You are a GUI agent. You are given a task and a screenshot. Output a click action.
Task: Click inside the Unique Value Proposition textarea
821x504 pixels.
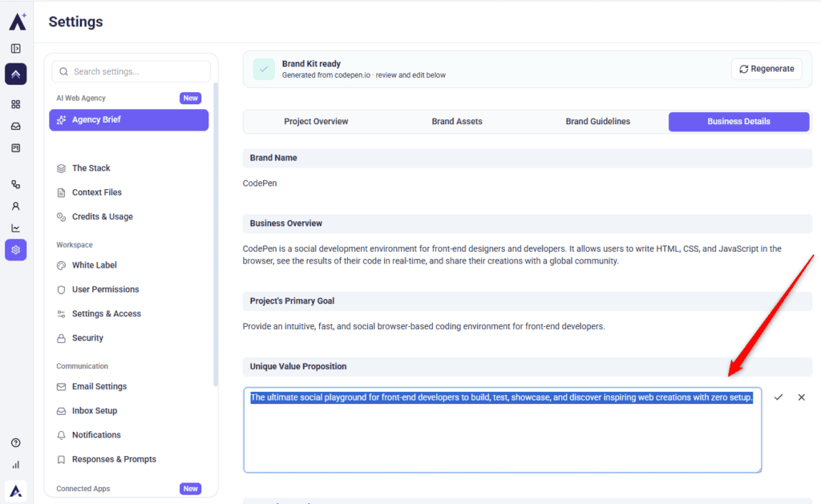click(x=502, y=430)
